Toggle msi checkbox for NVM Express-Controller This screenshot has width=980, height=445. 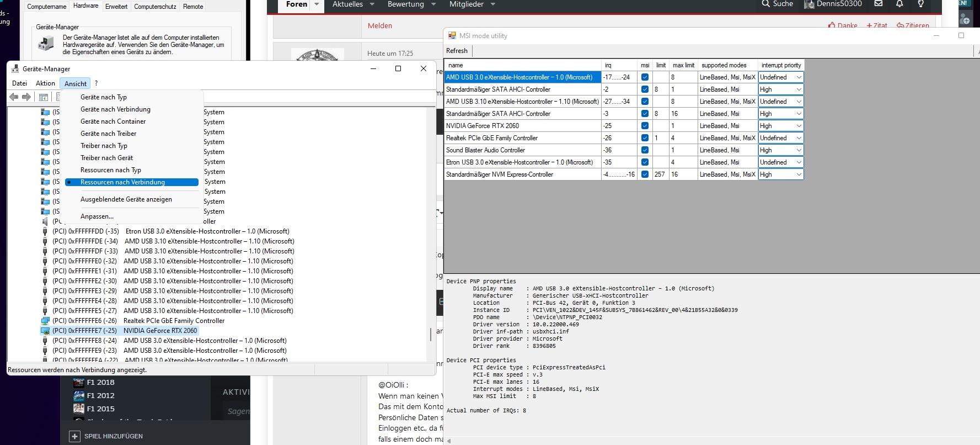click(645, 174)
